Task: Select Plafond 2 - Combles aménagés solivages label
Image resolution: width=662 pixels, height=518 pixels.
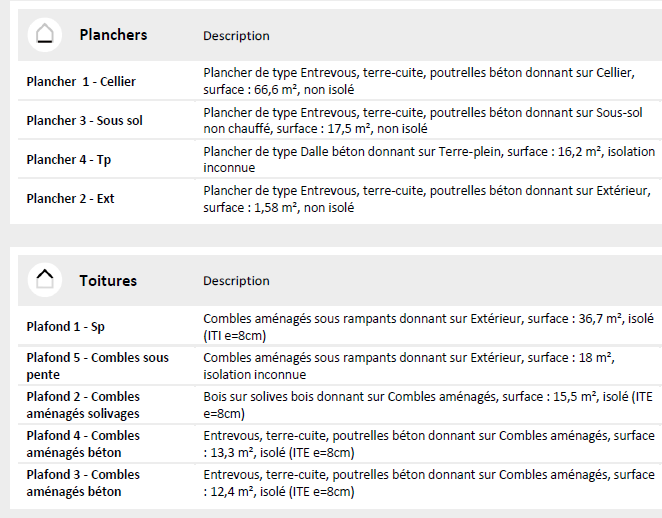Action: [x=83, y=405]
